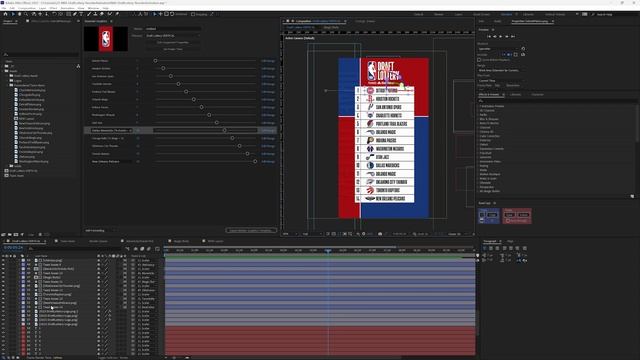The height and width of the screenshot is (360, 640).
Task: Click new preset icon below Effects list
Action: pyautogui.click(x=632, y=196)
